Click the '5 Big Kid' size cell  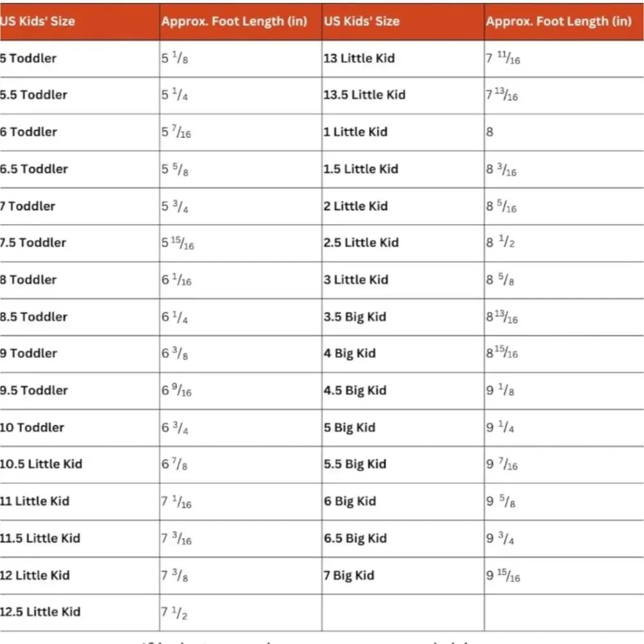350,428
